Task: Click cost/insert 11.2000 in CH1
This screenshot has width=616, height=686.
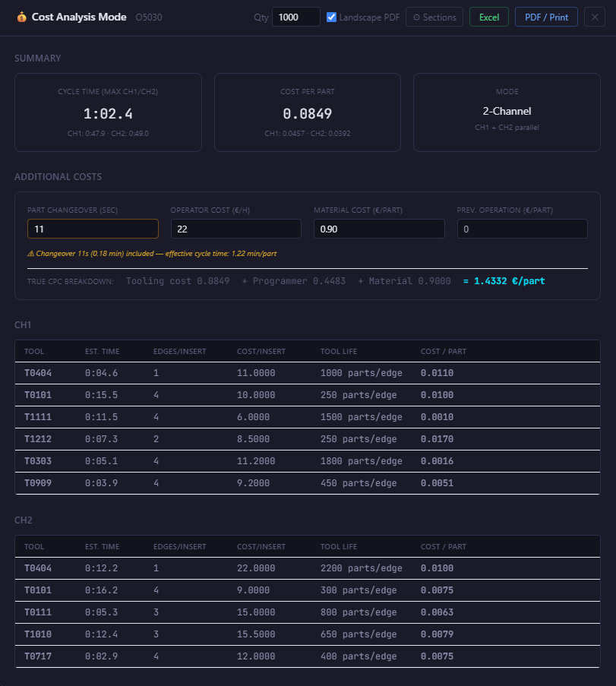Action: click(x=256, y=461)
